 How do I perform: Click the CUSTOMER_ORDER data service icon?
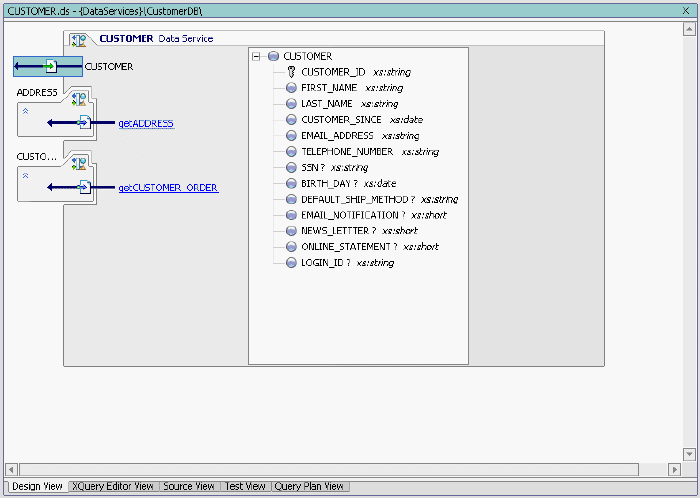tap(79, 163)
